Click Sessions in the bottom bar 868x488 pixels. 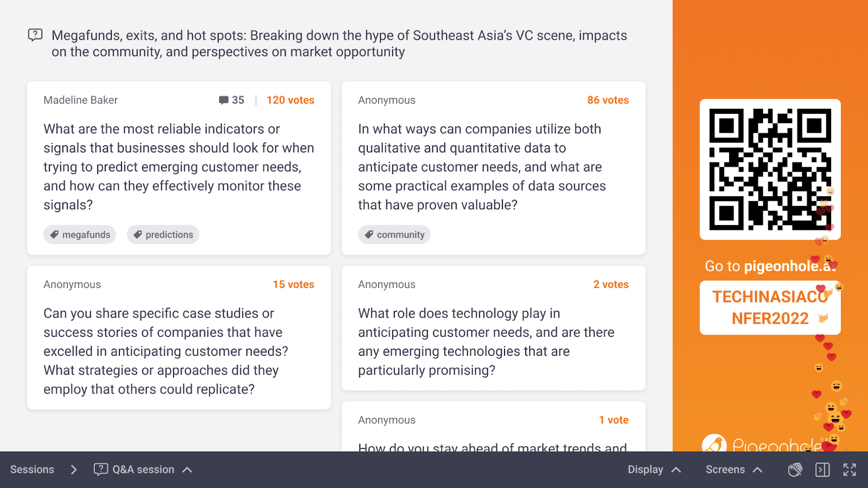[x=32, y=470]
